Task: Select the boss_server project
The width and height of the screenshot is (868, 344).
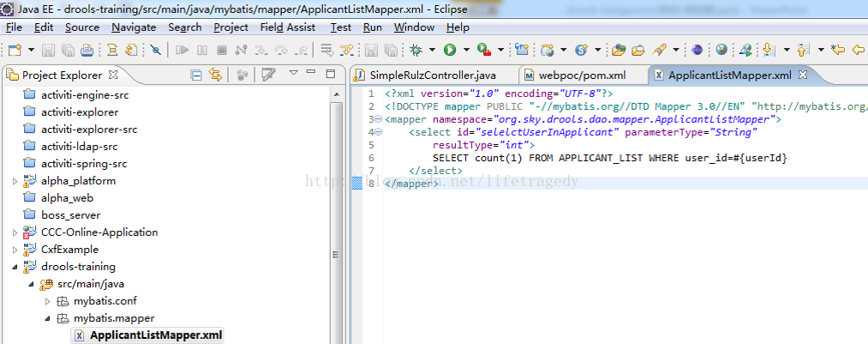Action: tap(71, 215)
